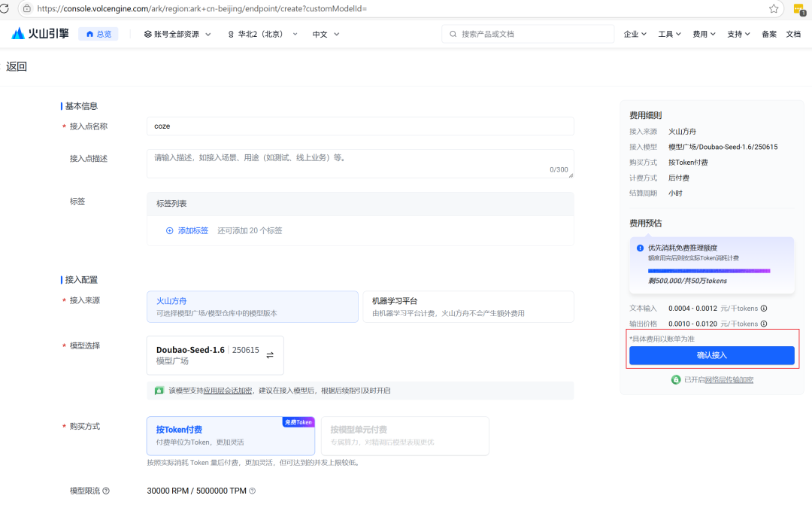Screen dimensions: 812x511
Task: Click 接入点描述 text area
Action: pos(360,164)
